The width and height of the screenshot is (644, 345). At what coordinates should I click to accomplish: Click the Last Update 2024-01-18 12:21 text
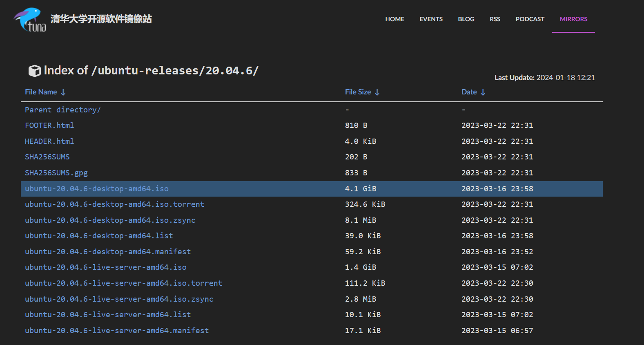(545, 78)
